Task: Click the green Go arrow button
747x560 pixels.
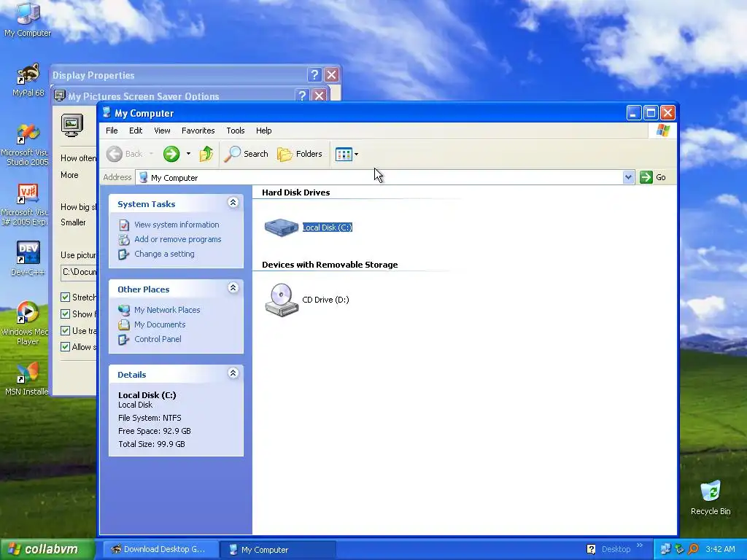Action: (x=646, y=177)
